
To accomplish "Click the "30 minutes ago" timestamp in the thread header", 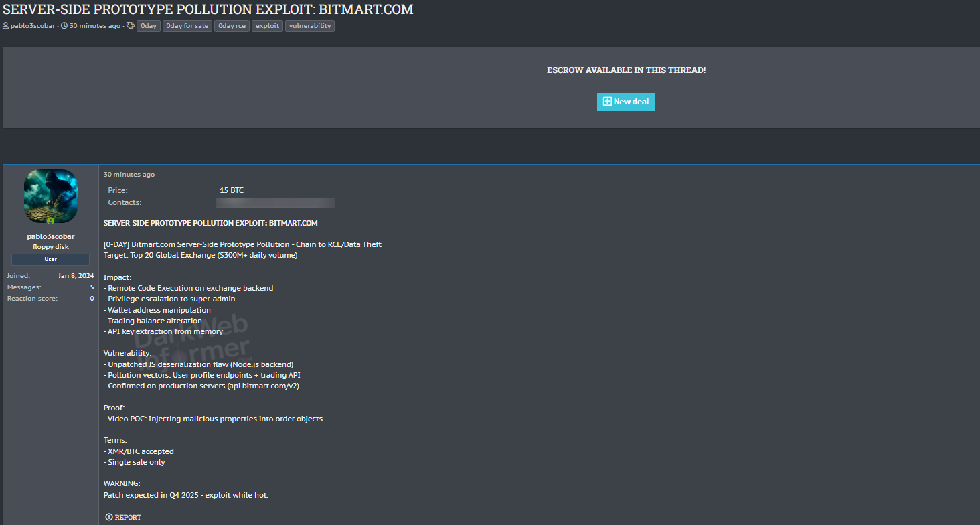I will tap(95, 26).
